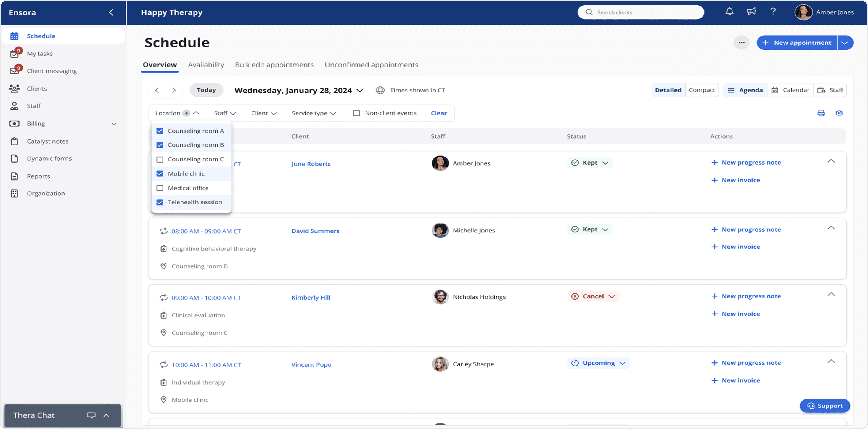Click the print schedule icon
This screenshot has width=868, height=429.
(821, 113)
